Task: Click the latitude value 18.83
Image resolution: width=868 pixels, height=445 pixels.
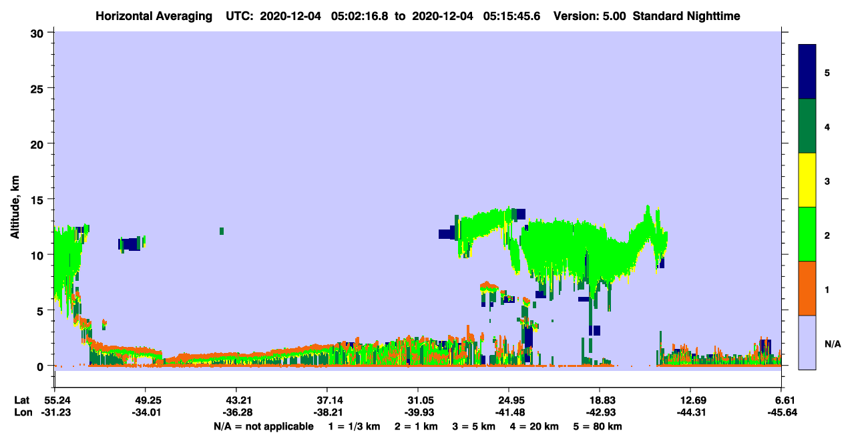Action: pyautogui.click(x=602, y=400)
